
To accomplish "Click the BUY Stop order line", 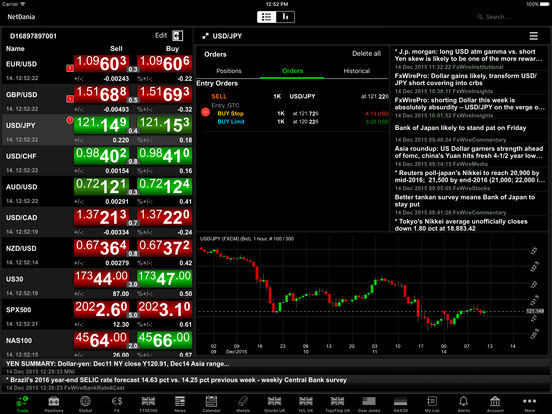I will pyautogui.click(x=295, y=113).
